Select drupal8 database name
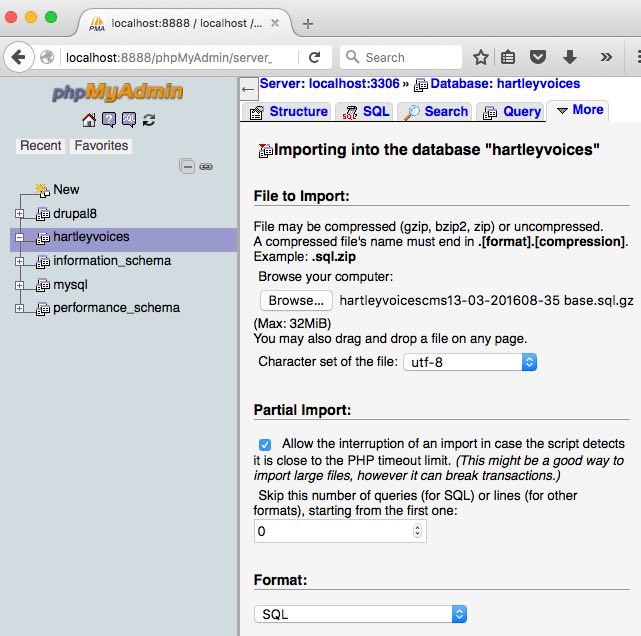 click(75, 214)
